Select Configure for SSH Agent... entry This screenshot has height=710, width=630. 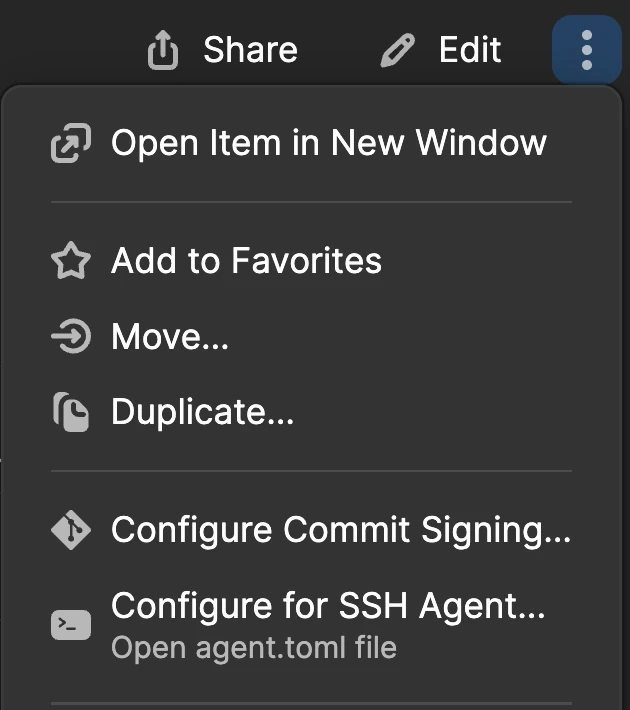[x=312, y=625]
